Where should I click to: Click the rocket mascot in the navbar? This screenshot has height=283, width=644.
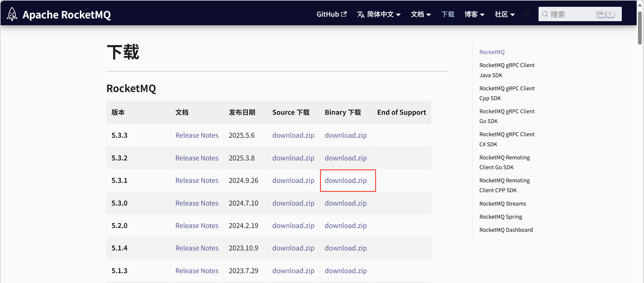[12, 14]
